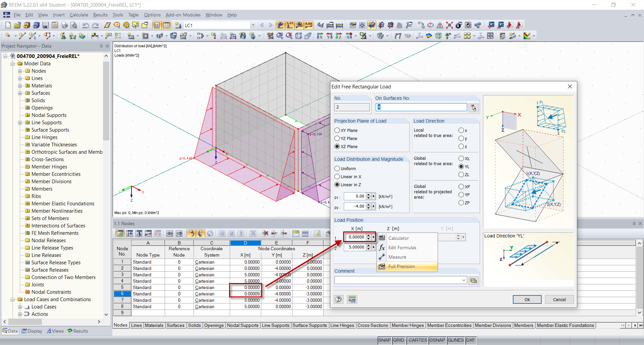
Task: Open the comment library button
Action: [x=473, y=280]
